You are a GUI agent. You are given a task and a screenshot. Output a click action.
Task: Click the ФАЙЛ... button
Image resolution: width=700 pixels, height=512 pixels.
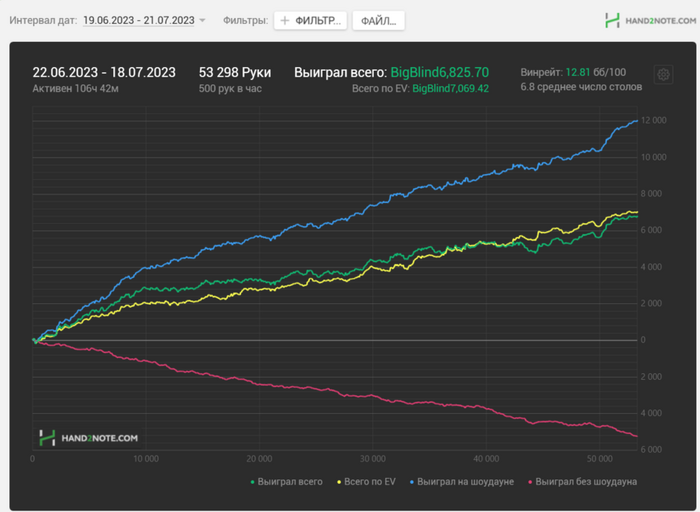click(379, 21)
